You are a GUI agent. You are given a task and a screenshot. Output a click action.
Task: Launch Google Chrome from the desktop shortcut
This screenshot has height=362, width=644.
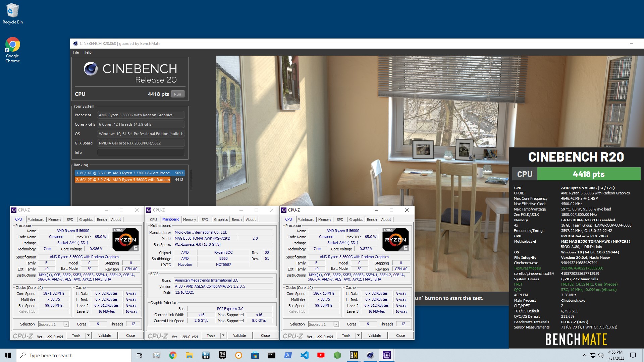tap(12, 50)
